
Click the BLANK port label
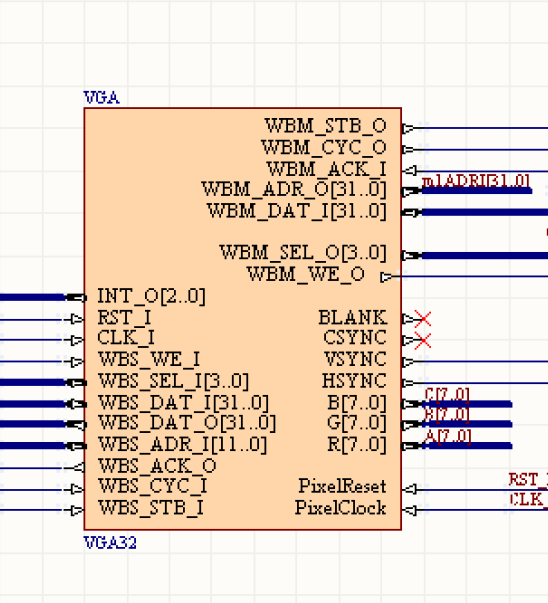[x=352, y=318]
